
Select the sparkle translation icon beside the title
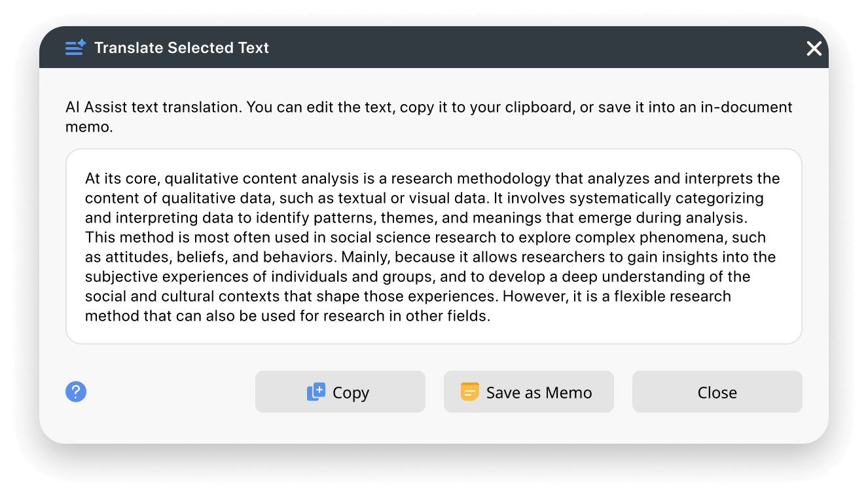(75, 47)
